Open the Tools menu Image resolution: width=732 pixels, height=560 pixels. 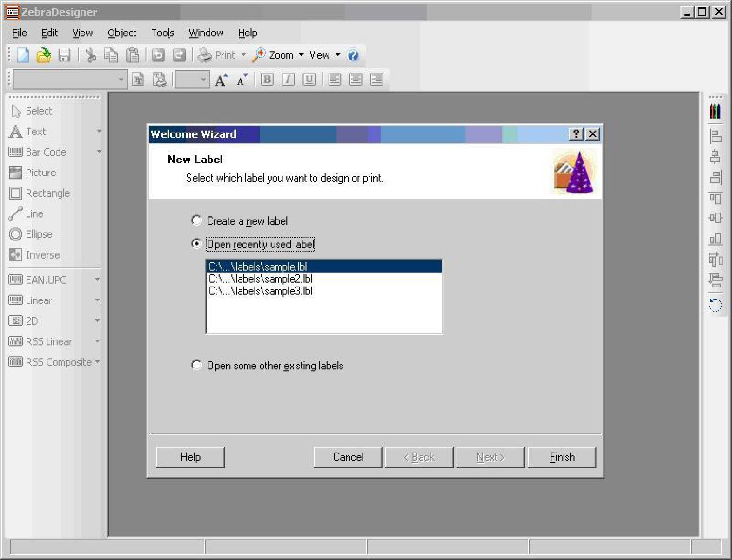click(x=162, y=33)
